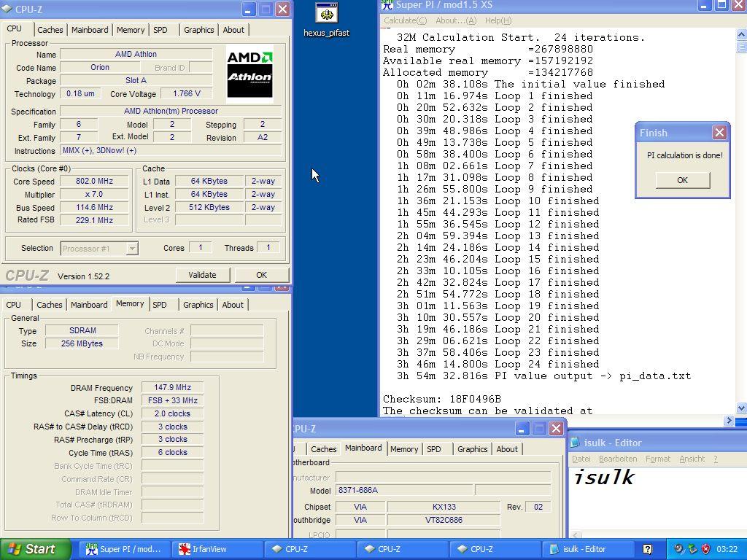747x560 pixels.
Task: Click isulk text in Editor
Action: [x=604, y=477]
